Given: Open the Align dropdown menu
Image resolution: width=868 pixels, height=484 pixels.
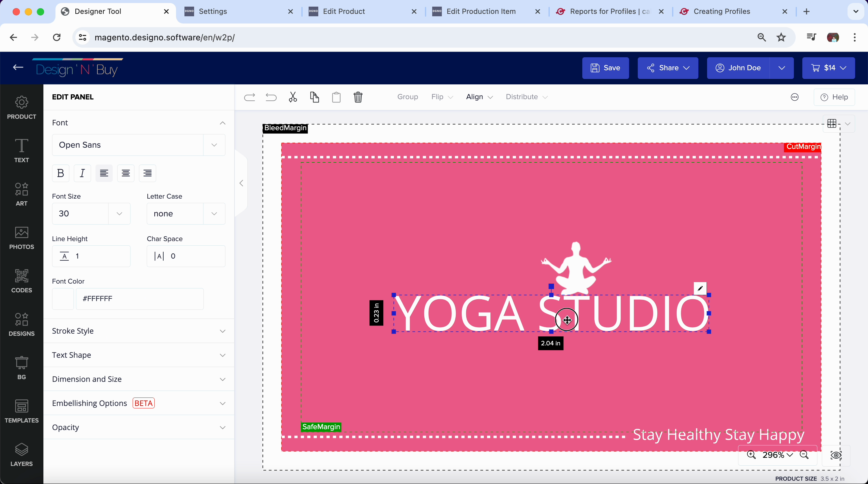Looking at the screenshot, I should pos(479,97).
